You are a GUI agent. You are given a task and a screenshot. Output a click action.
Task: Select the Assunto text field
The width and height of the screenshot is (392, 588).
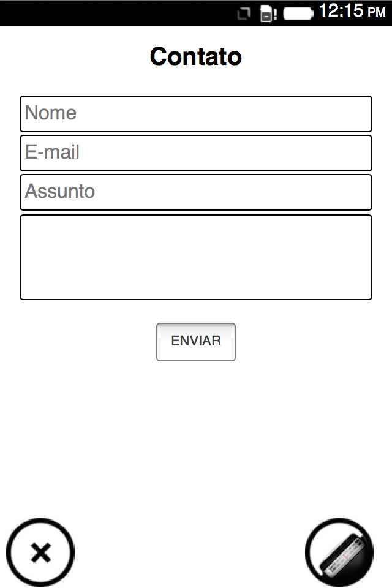(196, 192)
